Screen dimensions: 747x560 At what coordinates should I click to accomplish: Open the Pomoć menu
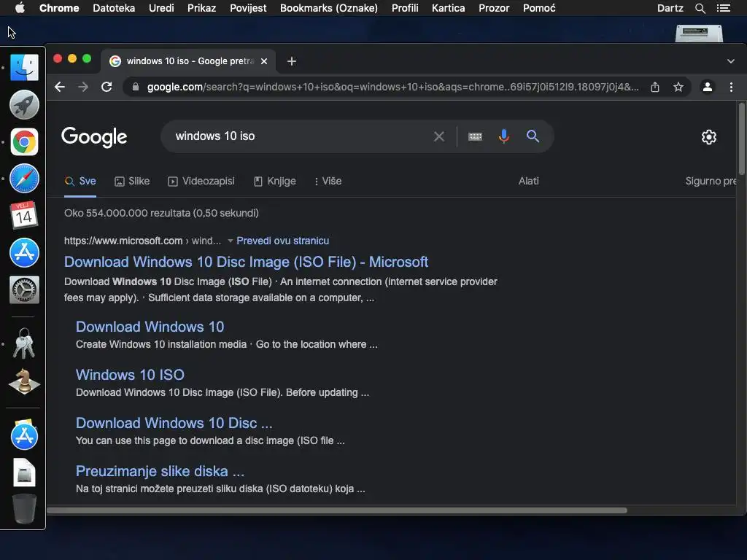click(x=539, y=8)
